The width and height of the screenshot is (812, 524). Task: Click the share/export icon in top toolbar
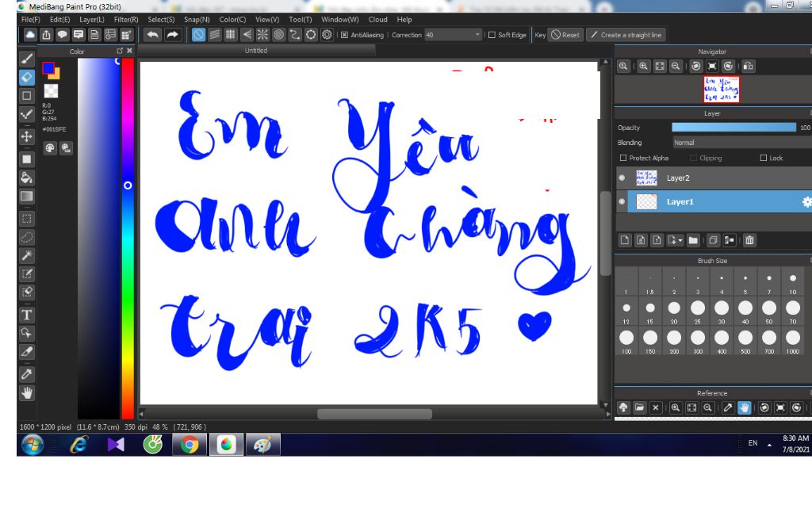tap(46, 35)
